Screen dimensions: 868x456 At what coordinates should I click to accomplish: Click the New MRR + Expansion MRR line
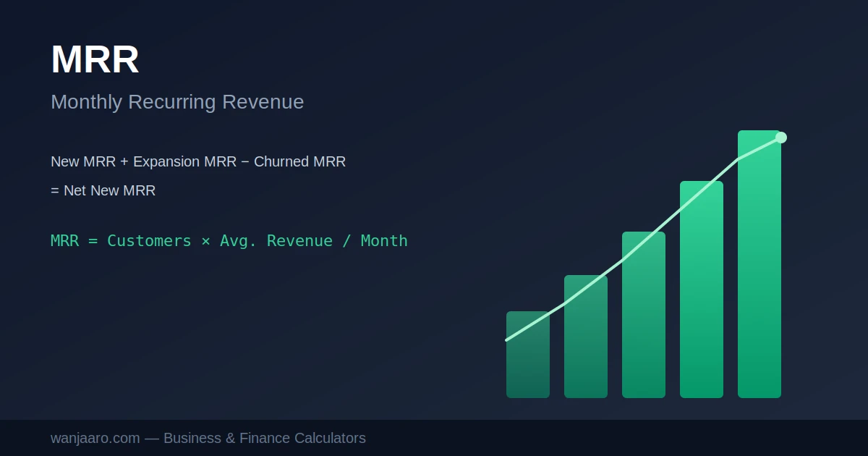click(x=198, y=161)
